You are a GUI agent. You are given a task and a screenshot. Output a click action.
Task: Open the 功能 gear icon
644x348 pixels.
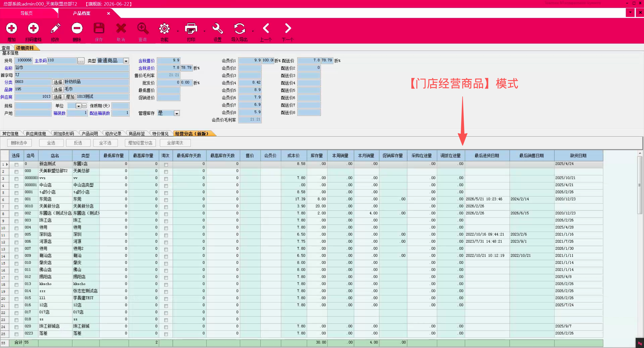164,28
